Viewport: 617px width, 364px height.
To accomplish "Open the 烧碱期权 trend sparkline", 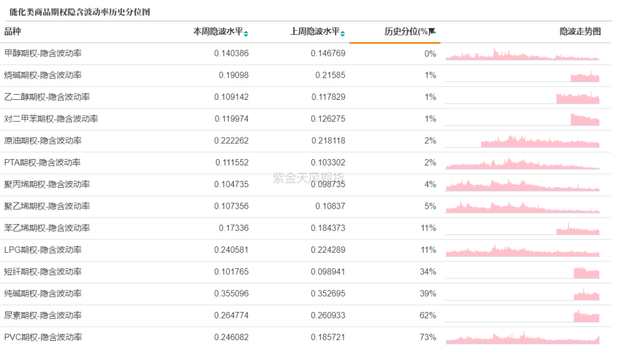I will [585, 76].
